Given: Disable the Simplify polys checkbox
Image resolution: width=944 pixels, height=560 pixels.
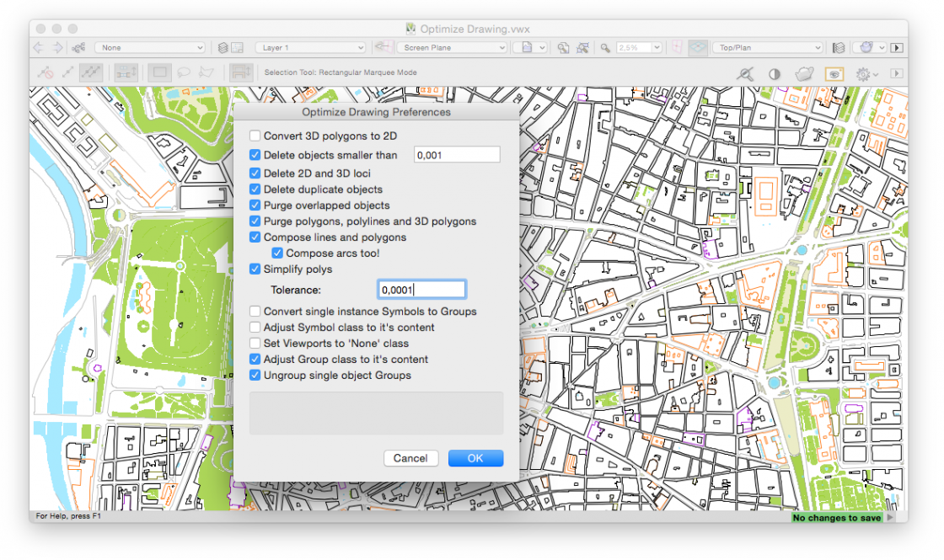Looking at the screenshot, I should click(255, 269).
